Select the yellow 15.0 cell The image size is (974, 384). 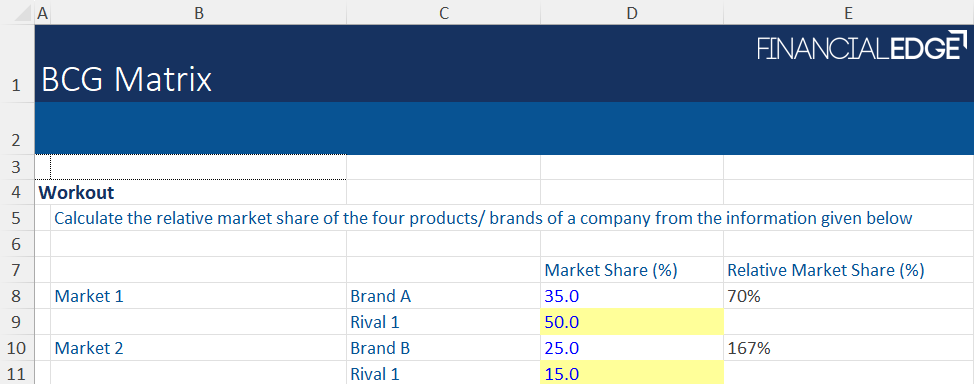[x=632, y=373]
